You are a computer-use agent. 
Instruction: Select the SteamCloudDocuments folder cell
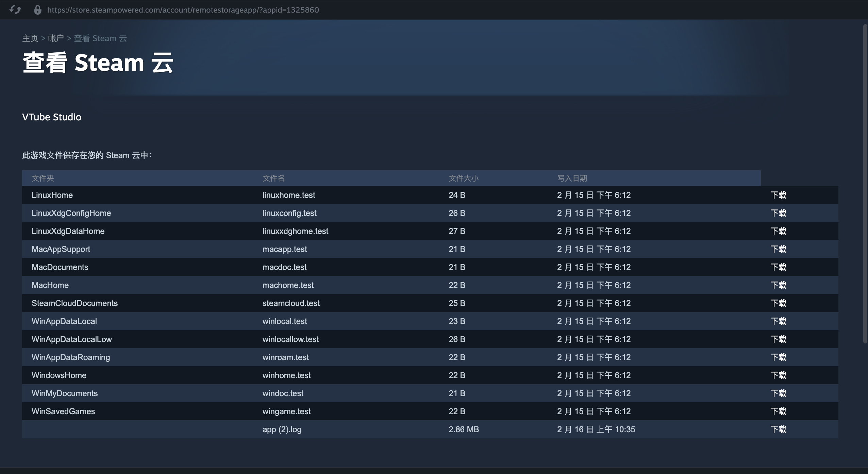point(74,303)
